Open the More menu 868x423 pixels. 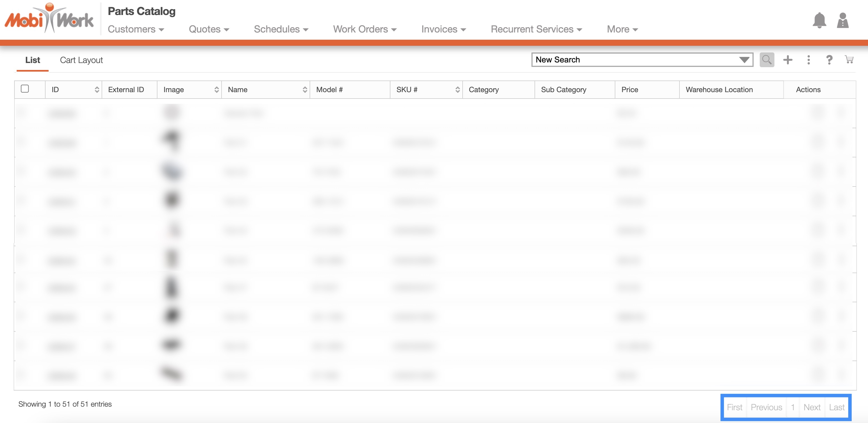tap(622, 29)
